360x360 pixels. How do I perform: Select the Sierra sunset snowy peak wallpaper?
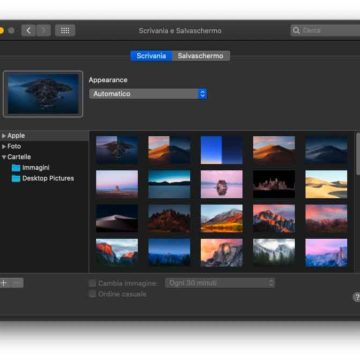pyautogui.click(x=274, y=218)
